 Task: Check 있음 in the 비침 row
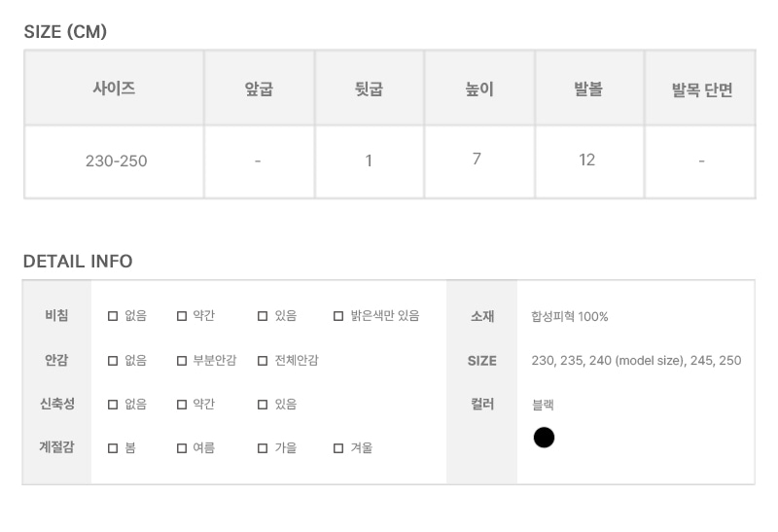click(263, 316)
